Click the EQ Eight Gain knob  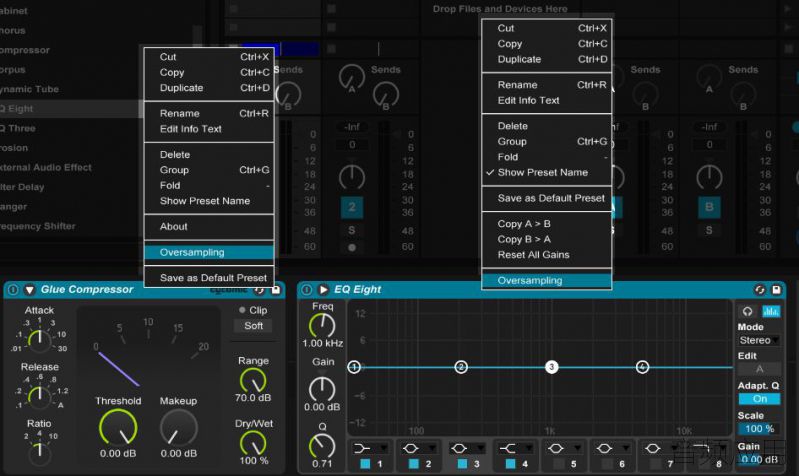(322, 389)
